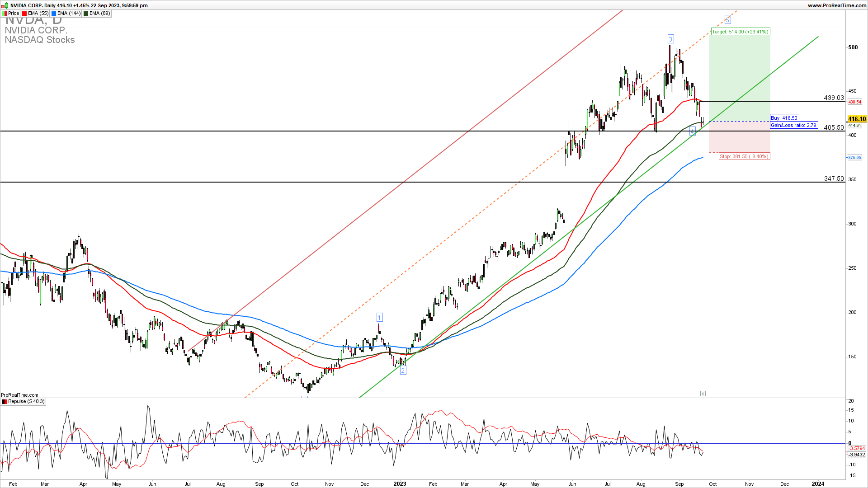Select the Elliott wave label 3

[x=670, y=39]
